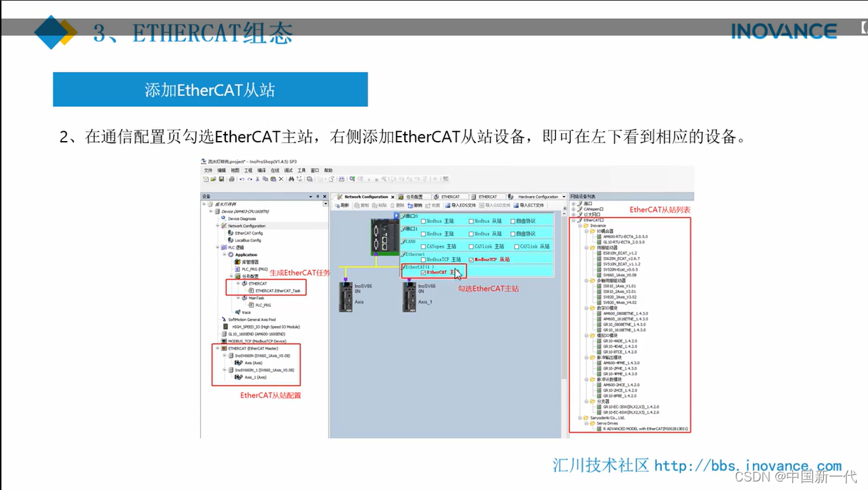Click the Open project toolbar icon
This screenshot has width=868, height=490.
point(213,179)
